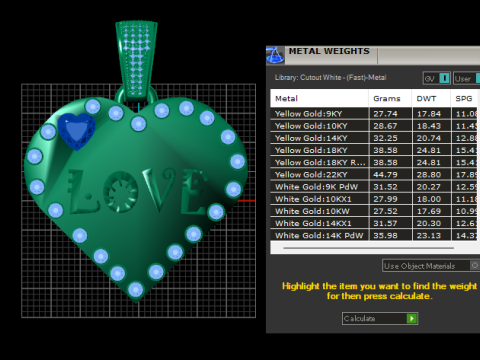Select the White Gold:14KX1 row

click(x=374, y=223)
